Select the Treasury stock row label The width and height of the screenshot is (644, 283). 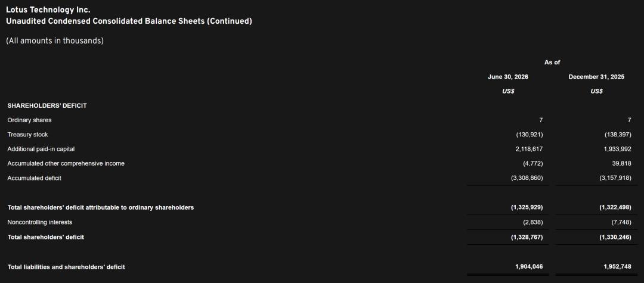pos(27,135)
